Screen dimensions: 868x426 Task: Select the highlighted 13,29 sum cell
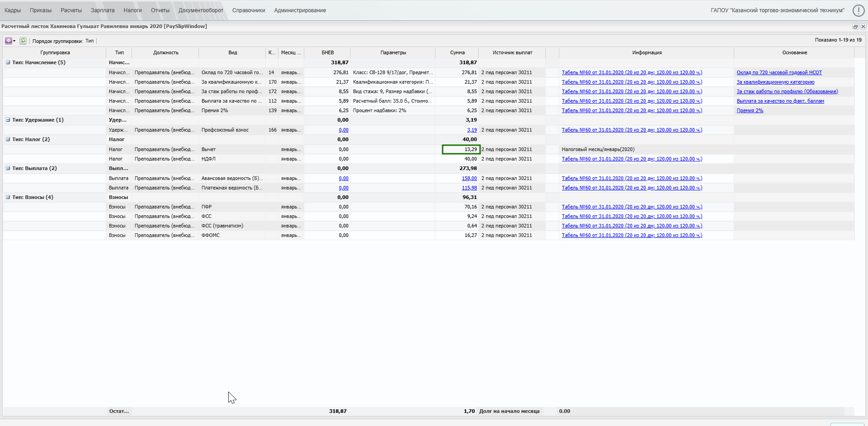coord(461,149)
